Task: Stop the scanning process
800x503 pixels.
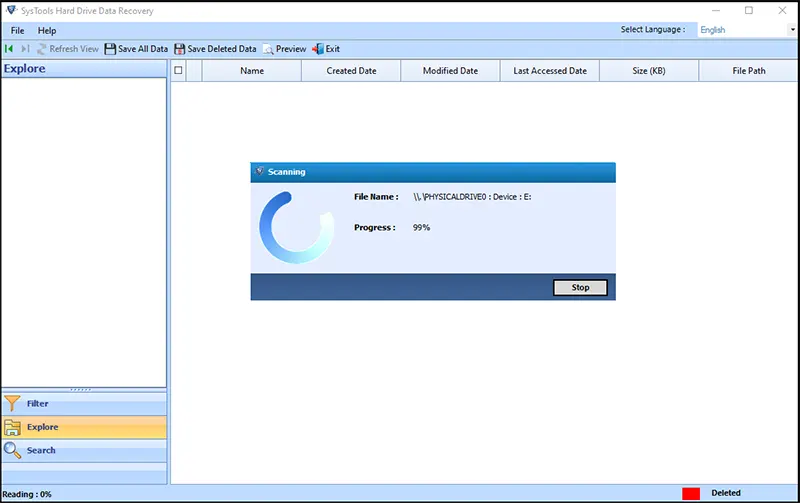Action: click(580, 287)
